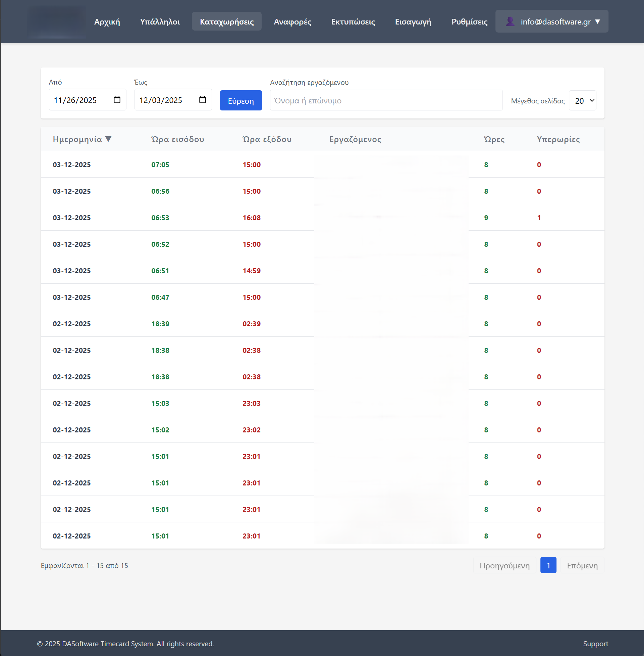Open the Από date calendar picker

[x=117, y=100]
